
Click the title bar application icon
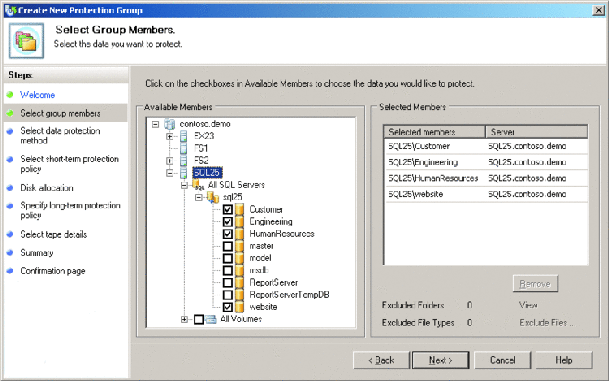click(10, 10)
